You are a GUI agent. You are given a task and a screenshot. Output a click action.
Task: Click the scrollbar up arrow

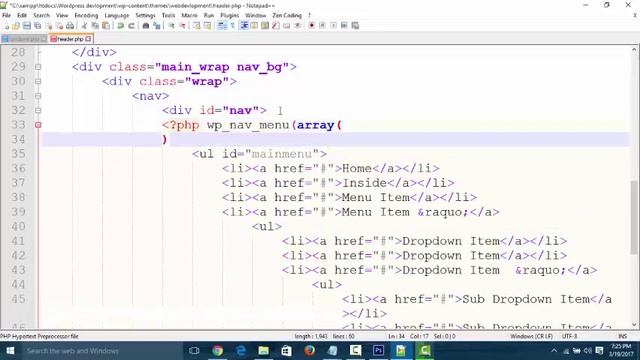tap(634, 50)
